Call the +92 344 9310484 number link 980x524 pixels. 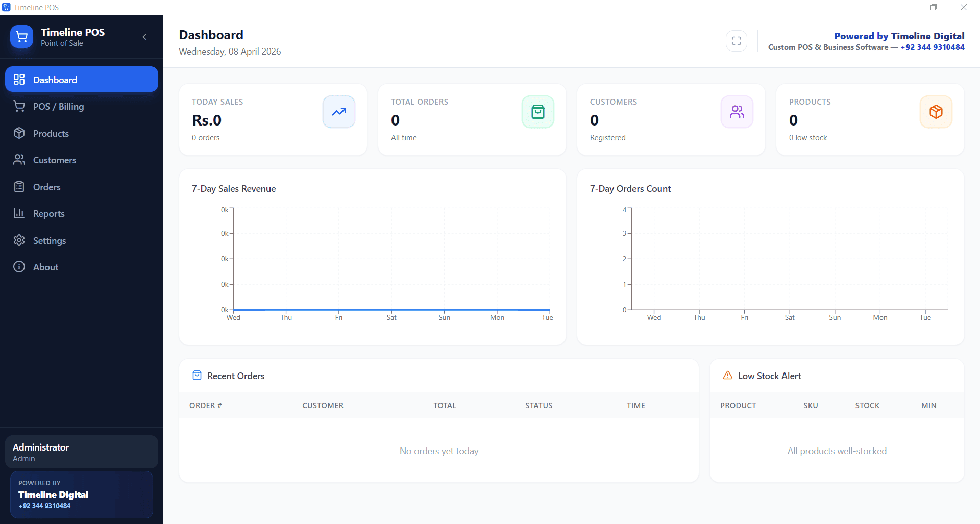[x=932, y=47]
